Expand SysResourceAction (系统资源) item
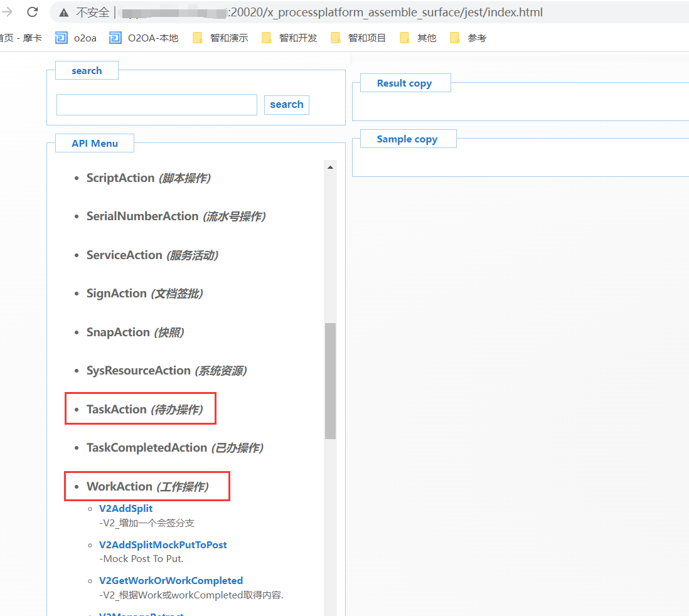This screenshot has width=689, height=616. pos(166,370)
